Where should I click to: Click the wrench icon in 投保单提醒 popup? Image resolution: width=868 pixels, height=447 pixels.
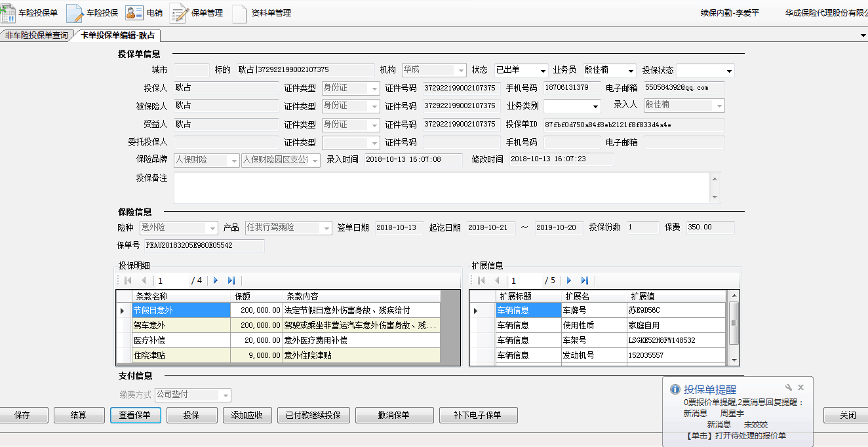tap(789, 388)
